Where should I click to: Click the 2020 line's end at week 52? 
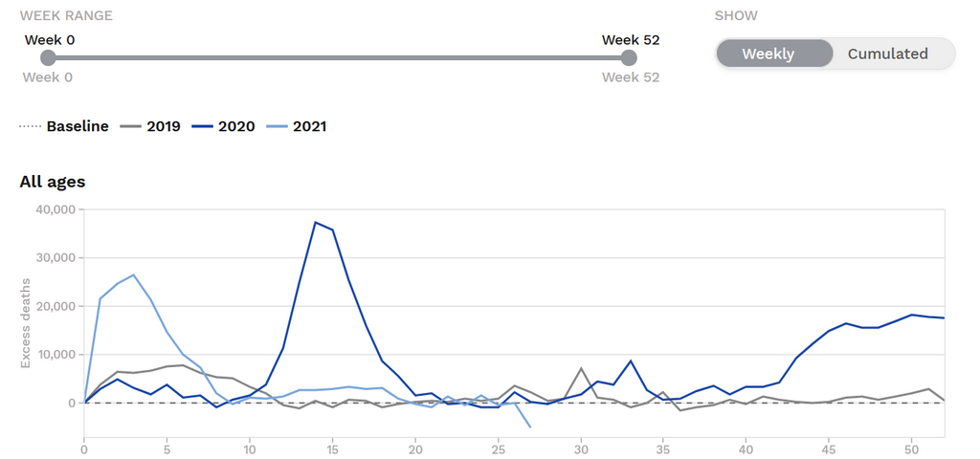[x=945, y=317]
